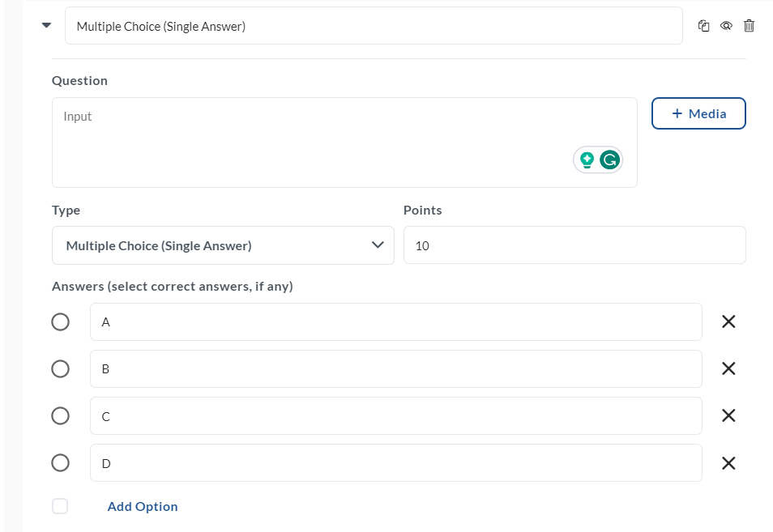Remove answer option C
773x532 pixels.
pyautogui.click(x=728, y=415)
